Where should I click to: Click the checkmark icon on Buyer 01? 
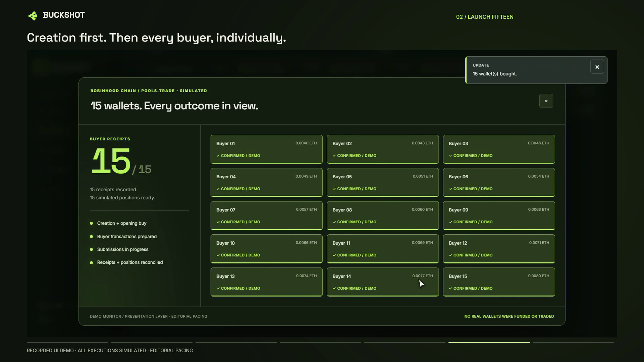click(218, 156)
